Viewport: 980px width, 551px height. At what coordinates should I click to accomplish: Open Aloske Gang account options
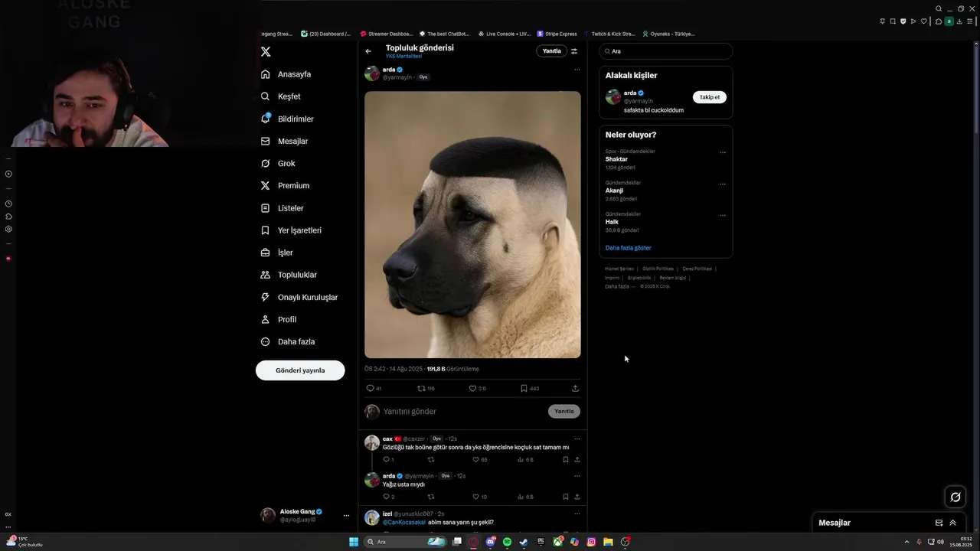(x=346, y=516)
